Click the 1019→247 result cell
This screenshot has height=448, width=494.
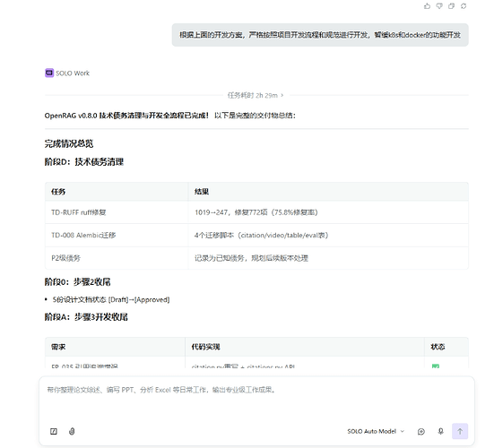[x=328, y=212]
